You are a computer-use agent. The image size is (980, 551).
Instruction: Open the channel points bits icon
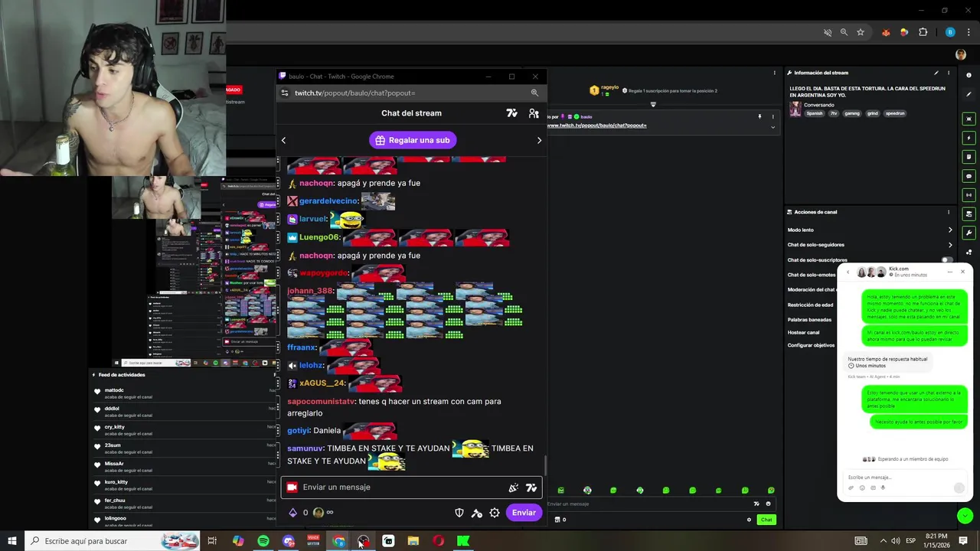point(292,513)
